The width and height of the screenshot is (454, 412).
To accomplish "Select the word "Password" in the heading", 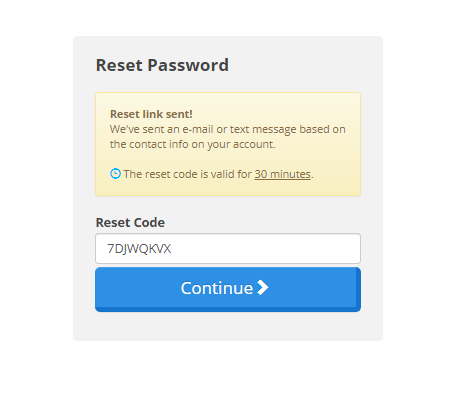I will (x=188, y=65).
